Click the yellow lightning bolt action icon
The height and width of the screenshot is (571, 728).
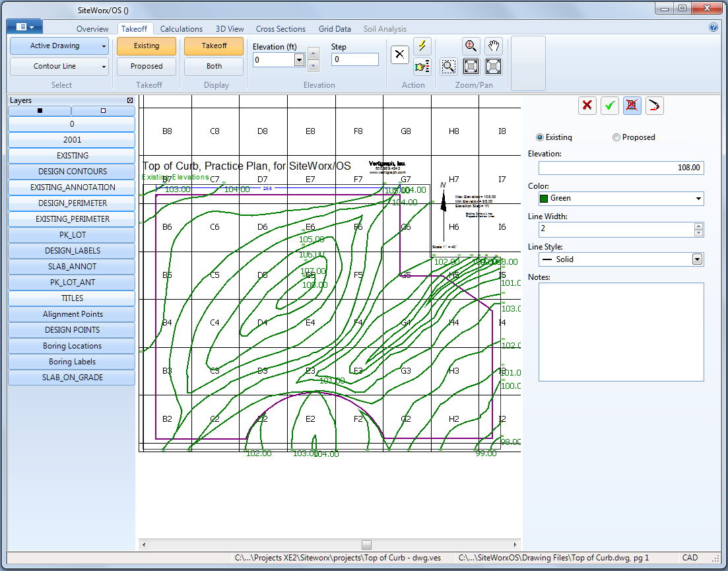pos(422,46)
